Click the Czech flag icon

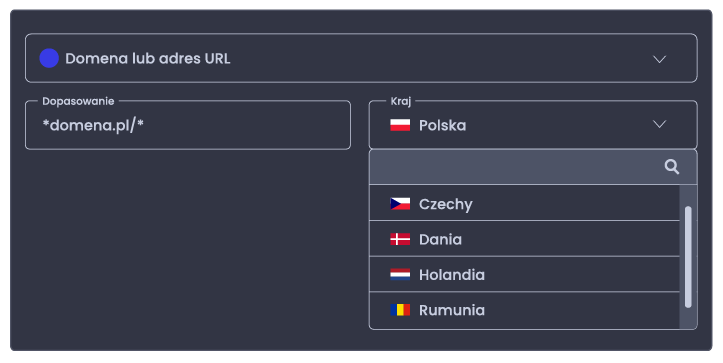(400, 204)
